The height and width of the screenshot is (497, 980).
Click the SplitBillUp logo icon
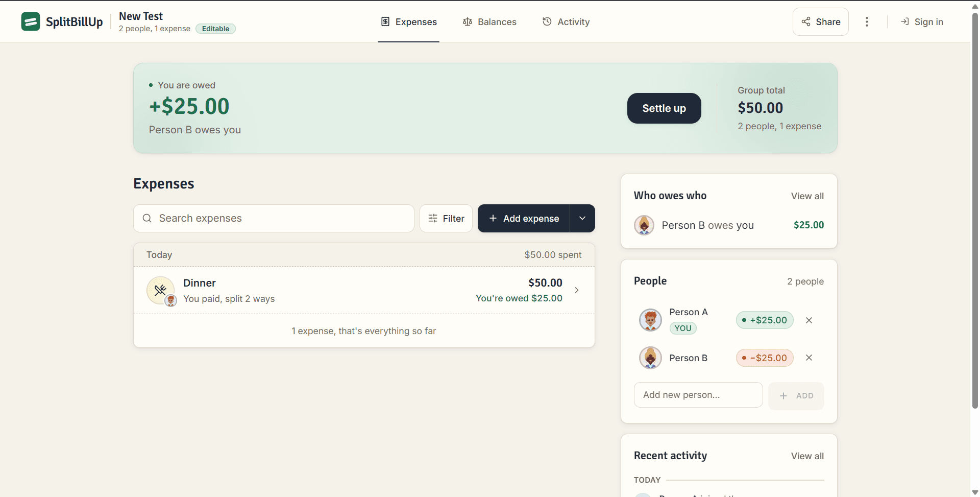click(x=31, y=21)
